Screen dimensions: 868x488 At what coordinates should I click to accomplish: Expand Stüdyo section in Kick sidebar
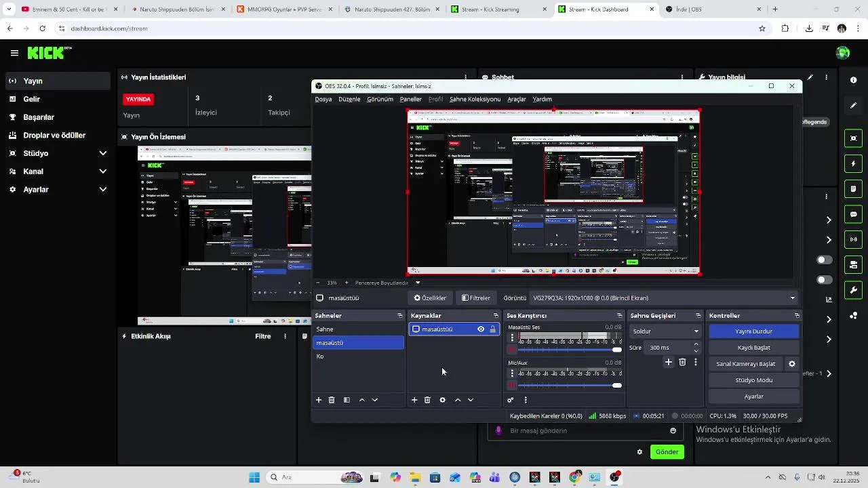tap(103, 153)
